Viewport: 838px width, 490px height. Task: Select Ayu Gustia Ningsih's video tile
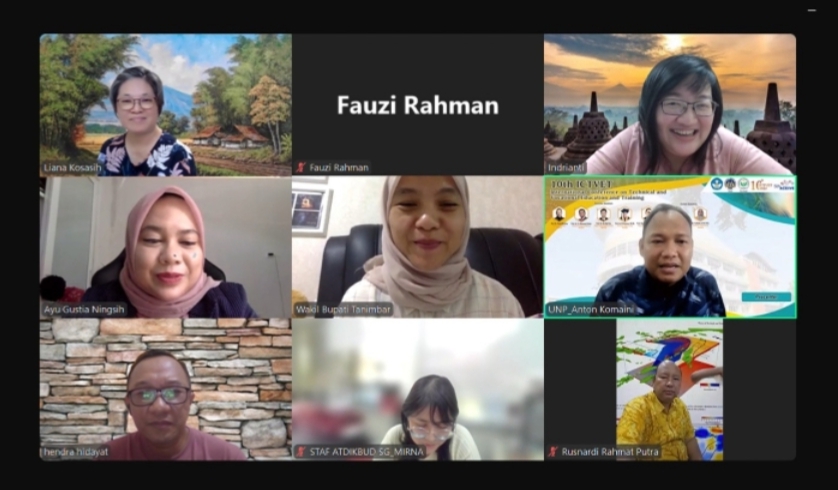[x=166, y=247]
